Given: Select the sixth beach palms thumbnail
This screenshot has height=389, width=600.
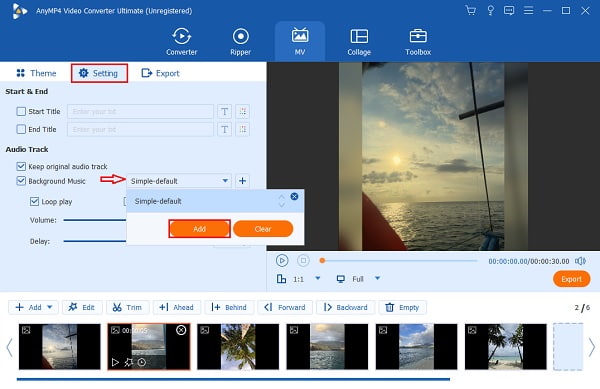Looking at the screenshot, I should click(x=506, y=347).
